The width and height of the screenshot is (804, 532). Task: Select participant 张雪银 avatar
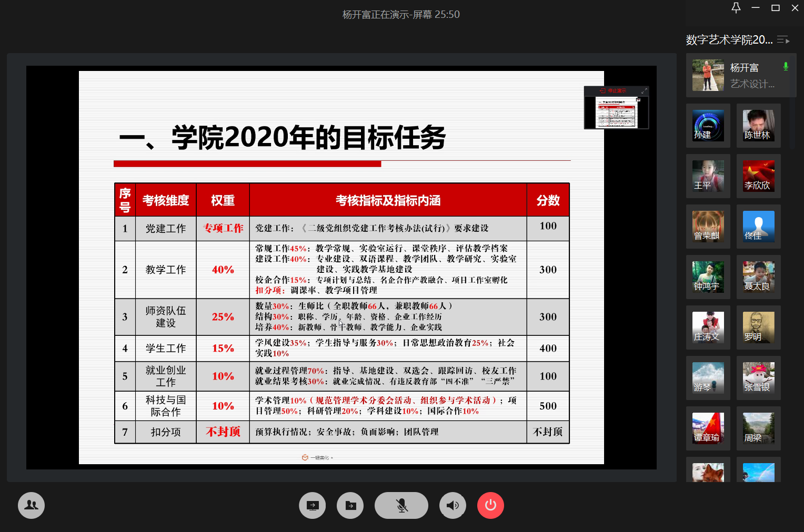point(759,378)
